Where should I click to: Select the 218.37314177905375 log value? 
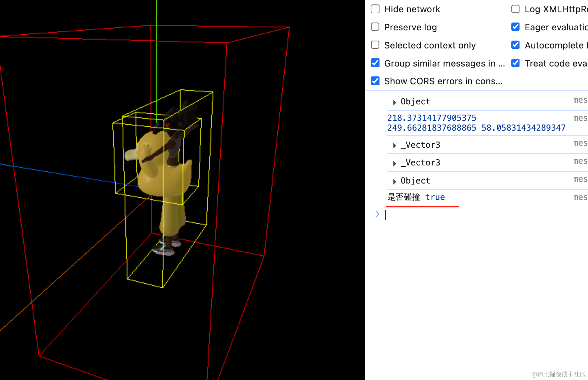point(432,118)
